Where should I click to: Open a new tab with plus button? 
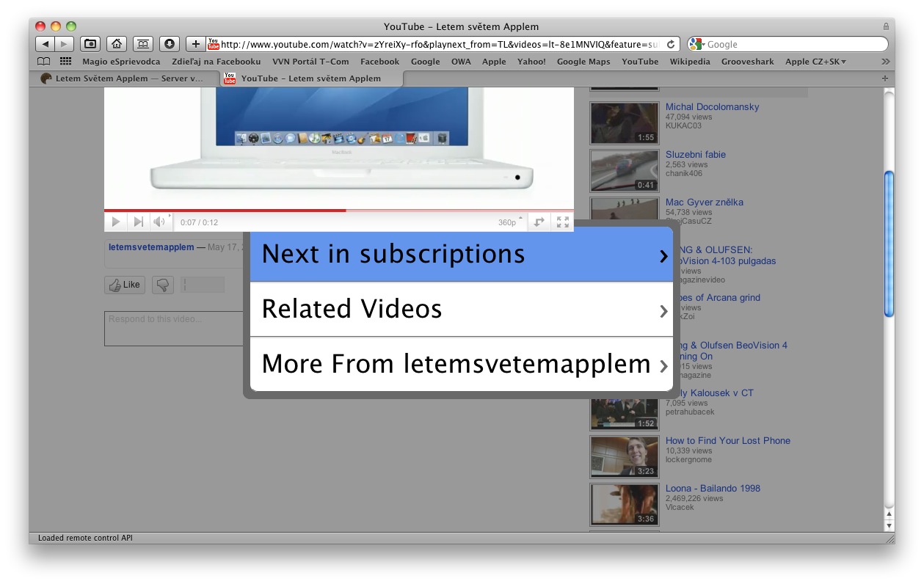(x=884, y=79)
